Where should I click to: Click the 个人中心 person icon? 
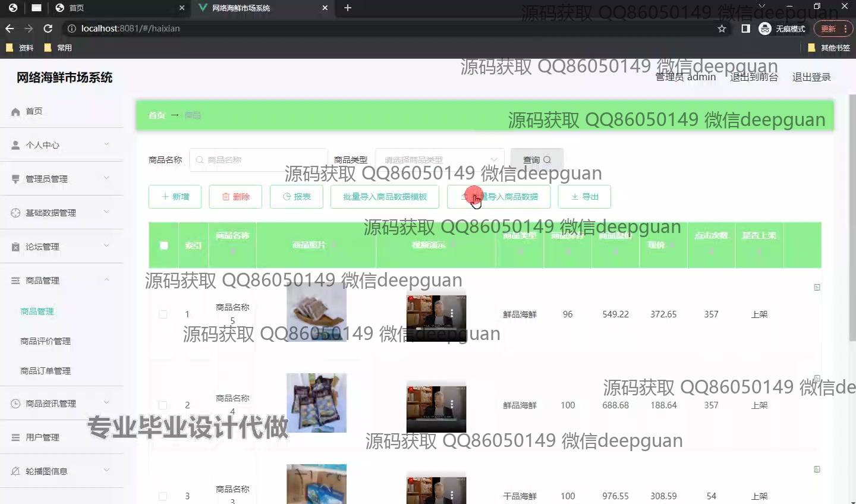(x=15, y=145)
